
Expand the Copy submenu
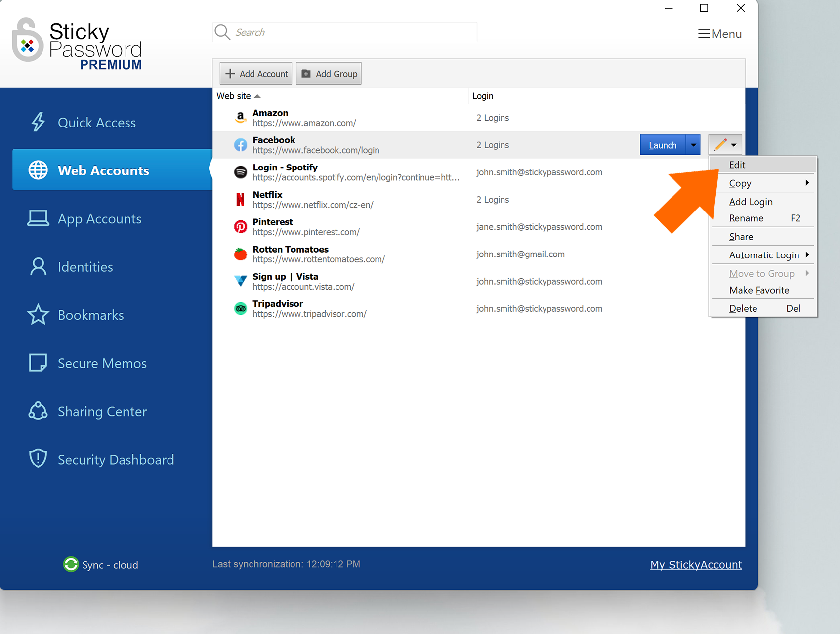tap(763, 183)
